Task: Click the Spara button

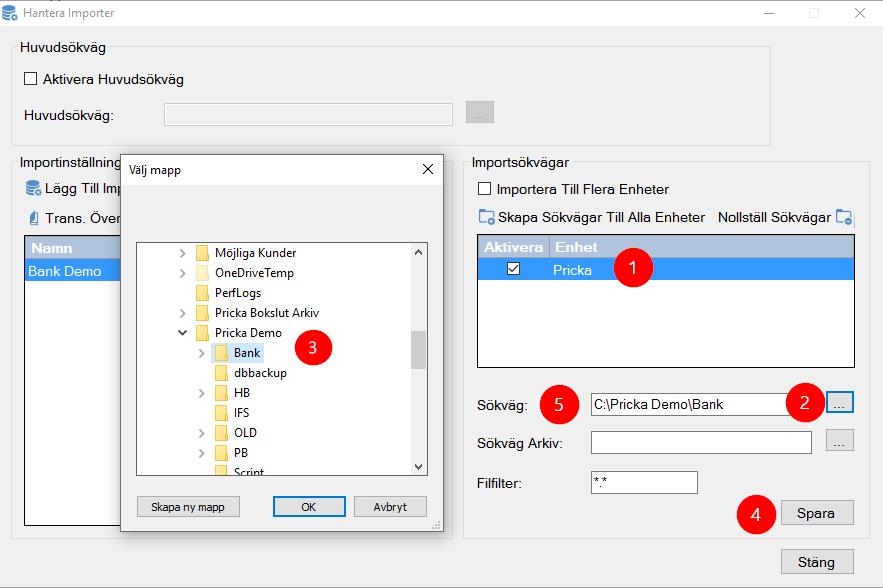Action: (817, 513)
